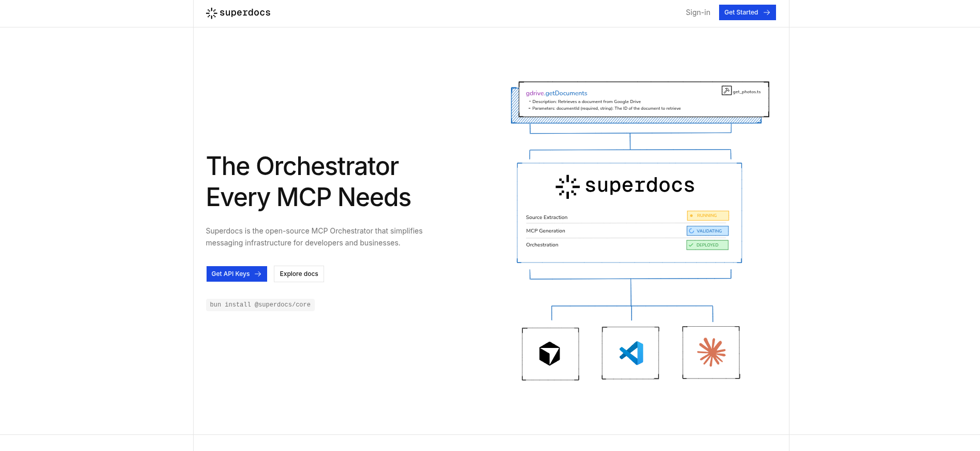Select the get_photos.ts file label
The height and width of the screenshot is (451, 980).
tap(747, 92)
